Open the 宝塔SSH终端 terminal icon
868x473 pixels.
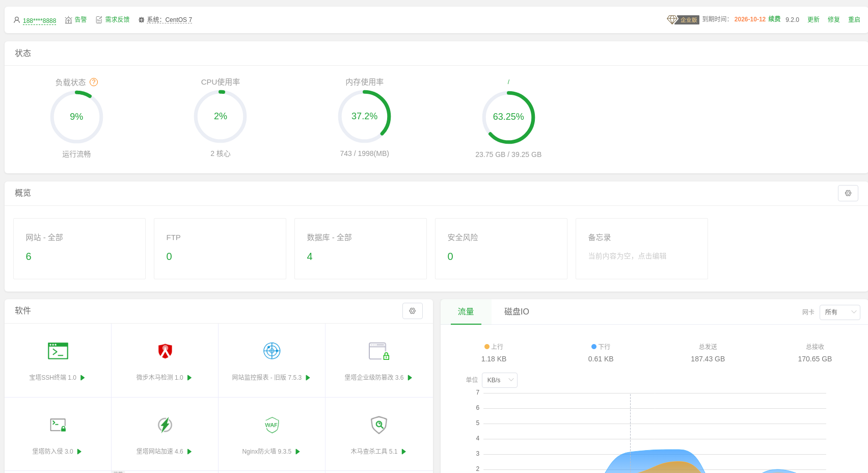tap(58, 351)
